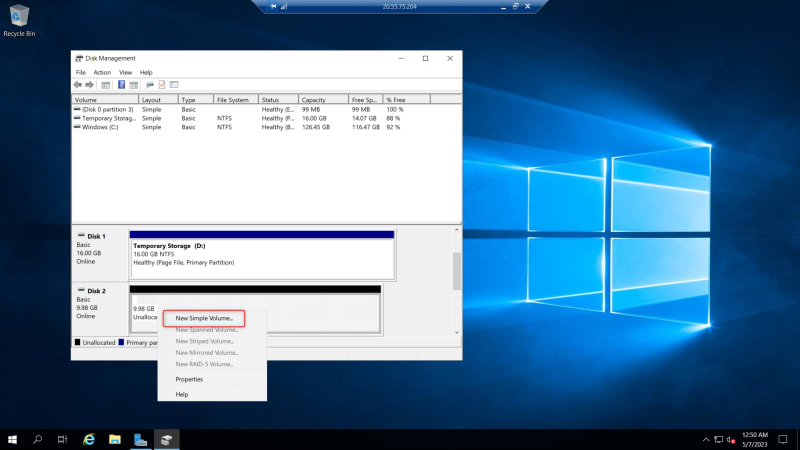Click scroll-down arrow of disk pane scrollbar
Screen dimensions: 800x450
pos(457,332)
